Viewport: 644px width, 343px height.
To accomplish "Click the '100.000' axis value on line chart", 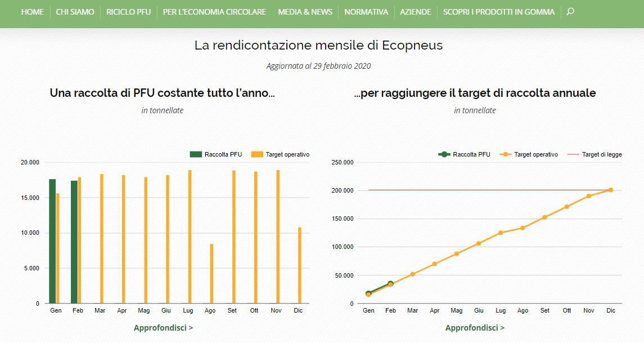I will coord(343,247).
